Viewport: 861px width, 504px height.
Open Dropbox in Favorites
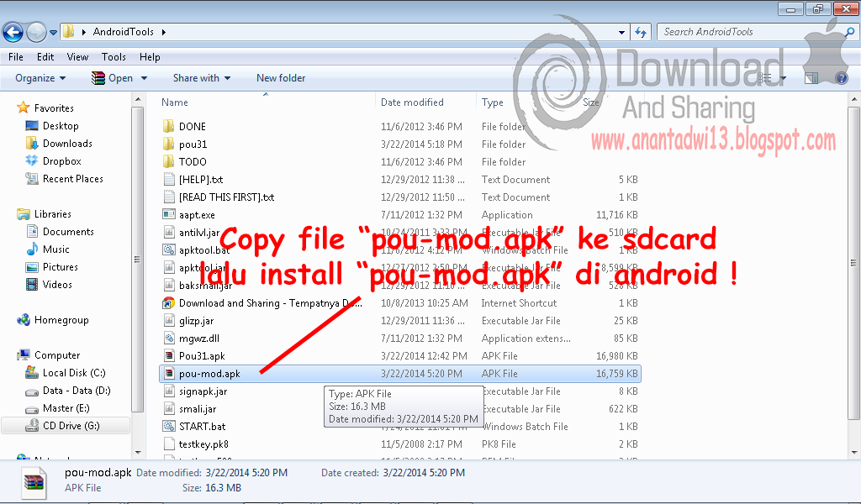[x=61, y=161]
